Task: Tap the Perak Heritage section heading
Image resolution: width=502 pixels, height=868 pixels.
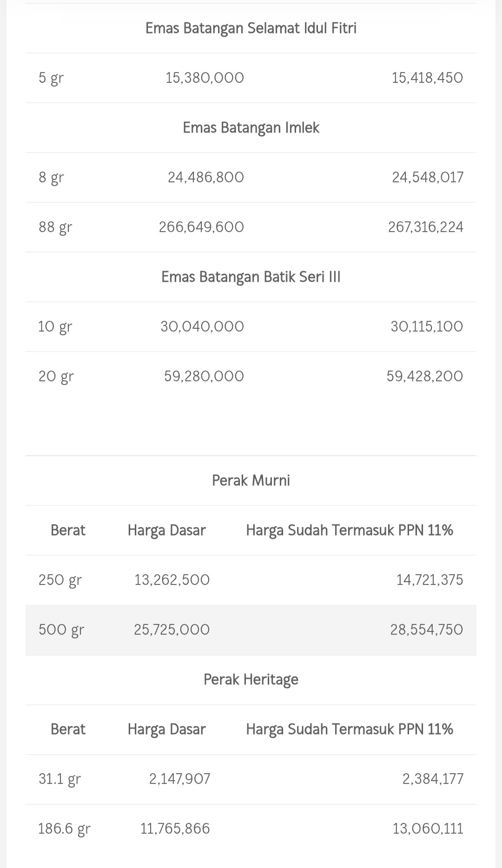Action: (251, 680)
